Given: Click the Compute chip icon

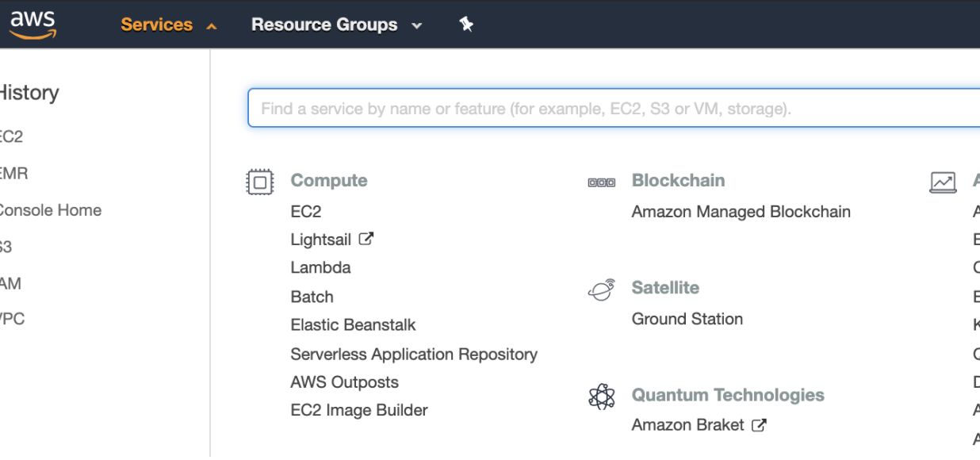Looking at the screenshot, I should coord(260,182).
